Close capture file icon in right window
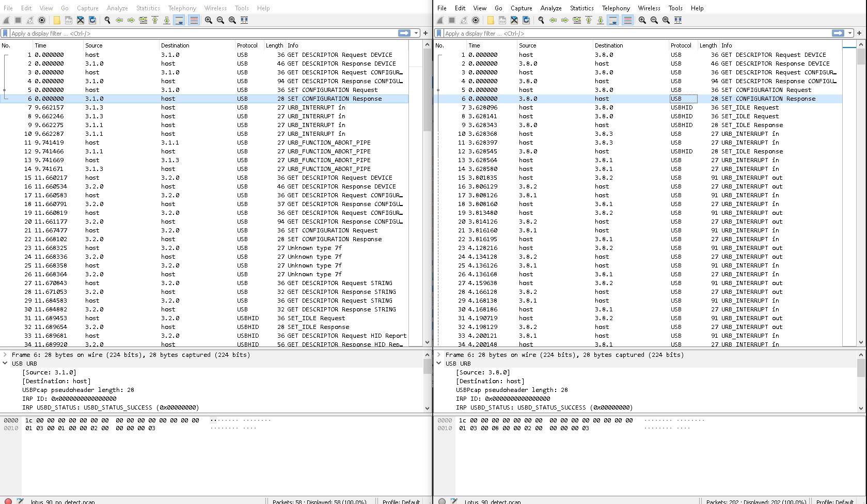This screenshot has height=504, width=867. pos(514,20)
